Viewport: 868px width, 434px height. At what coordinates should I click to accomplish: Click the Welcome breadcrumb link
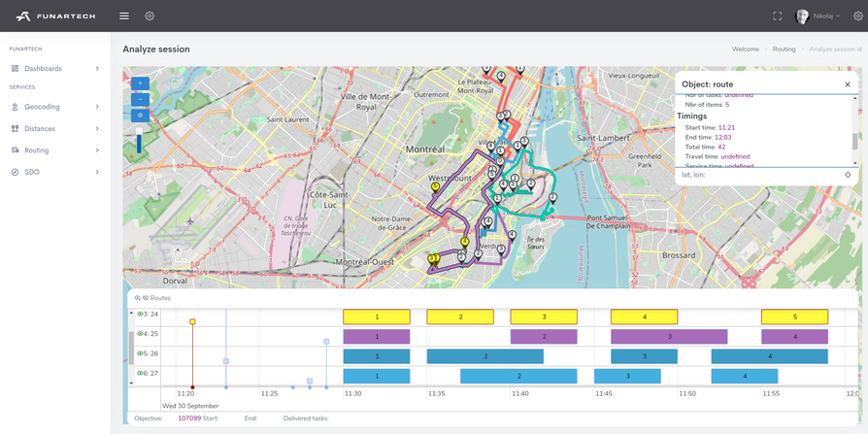(x=745, y=50)
